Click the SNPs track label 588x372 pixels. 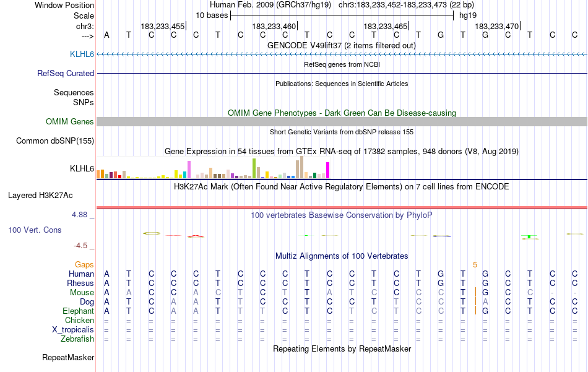(84, 102)
